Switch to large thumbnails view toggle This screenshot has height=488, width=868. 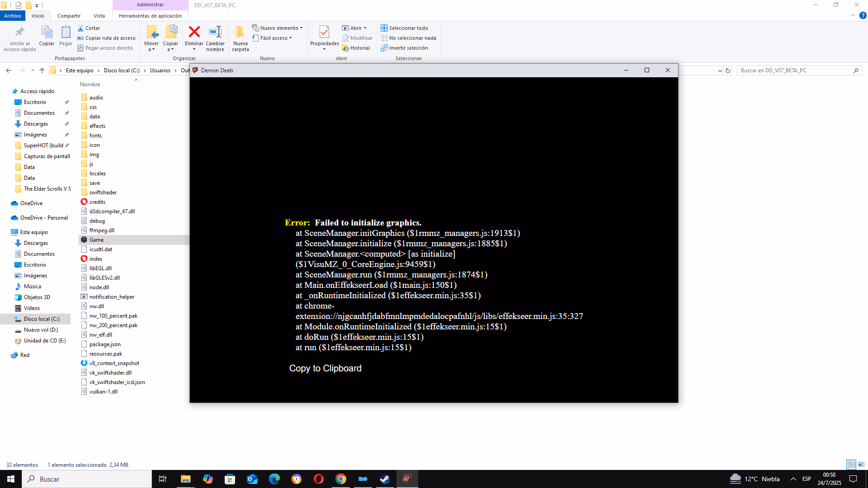[861, 465]
